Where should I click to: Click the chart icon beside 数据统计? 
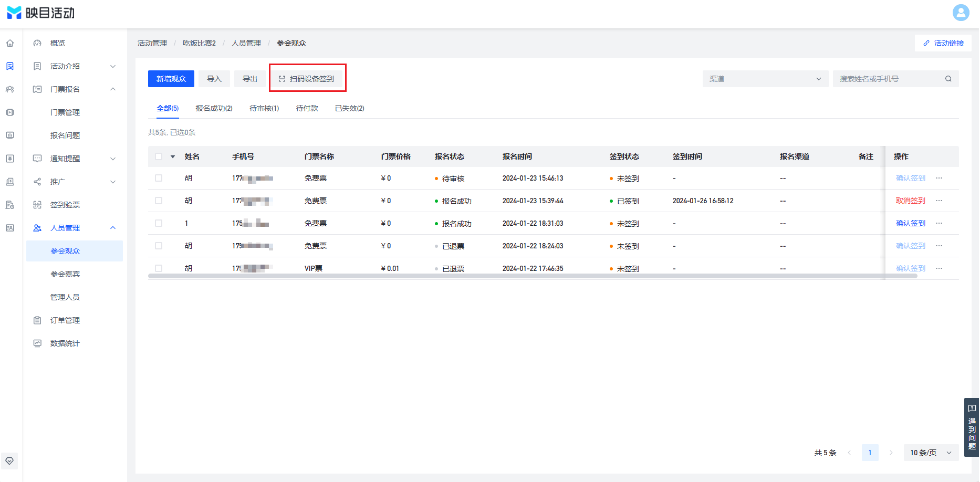tap(37, 343)
